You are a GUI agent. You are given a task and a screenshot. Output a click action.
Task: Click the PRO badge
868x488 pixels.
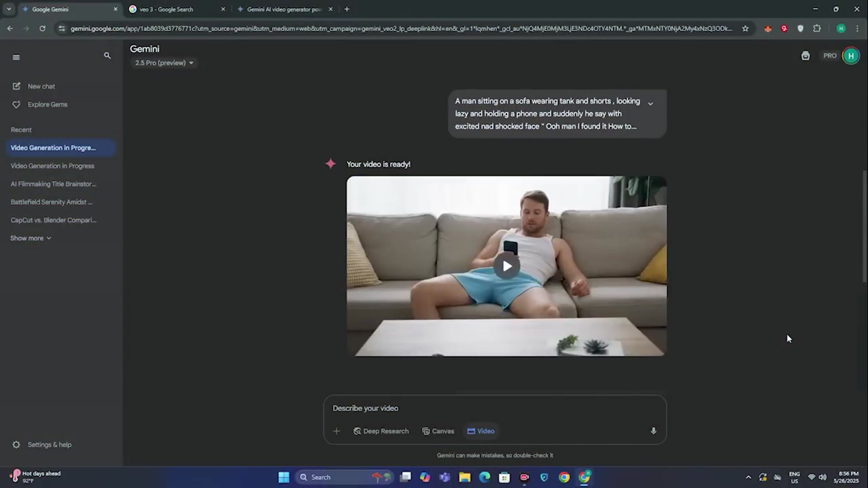830,56
